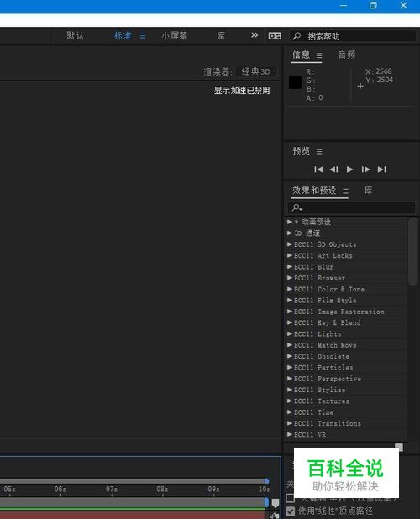Select BCC11 Image Restoration row

pyautogui.click(x=346, y=312)
